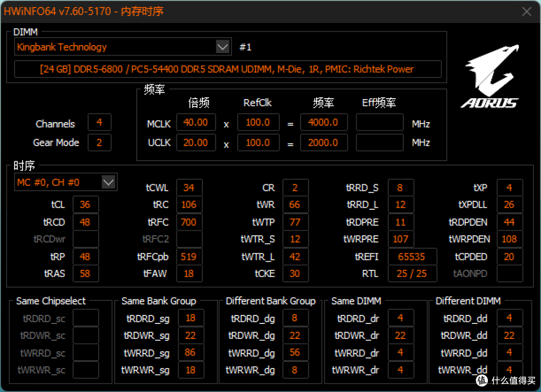Click the UCLK frequency field 2000.0
This screenshot has width=541, height=392.
[324, 143]
